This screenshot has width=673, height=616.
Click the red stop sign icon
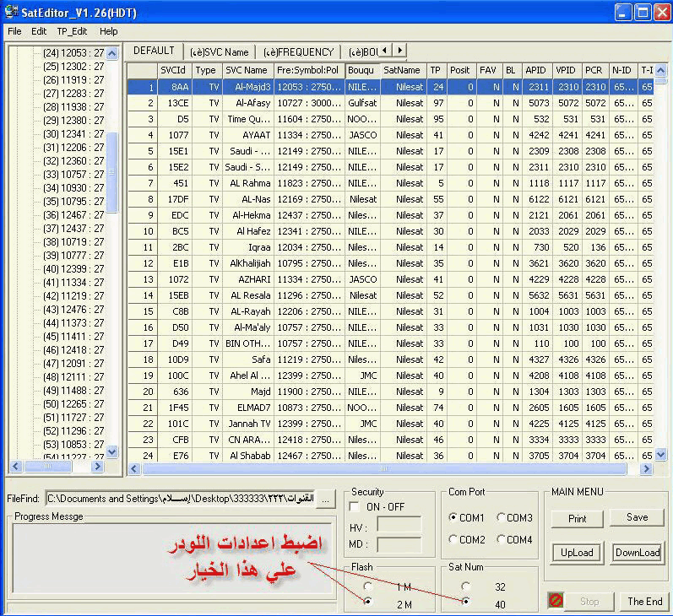pos(556,600)
